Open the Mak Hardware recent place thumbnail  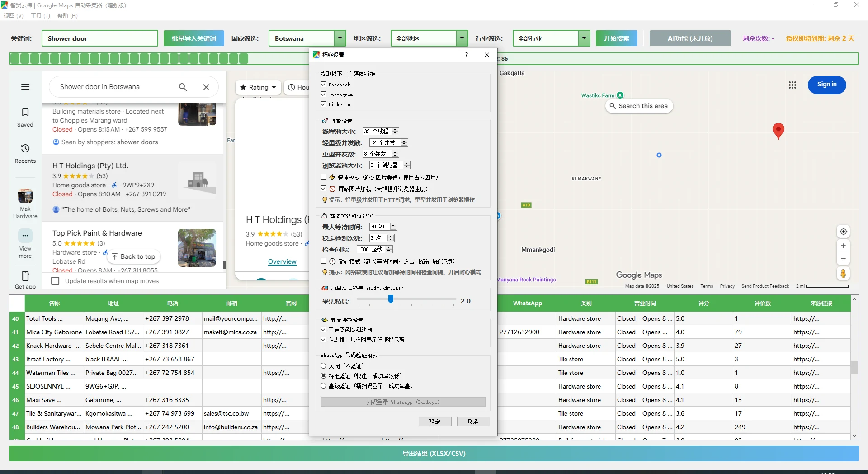click(x=25, y=196)
